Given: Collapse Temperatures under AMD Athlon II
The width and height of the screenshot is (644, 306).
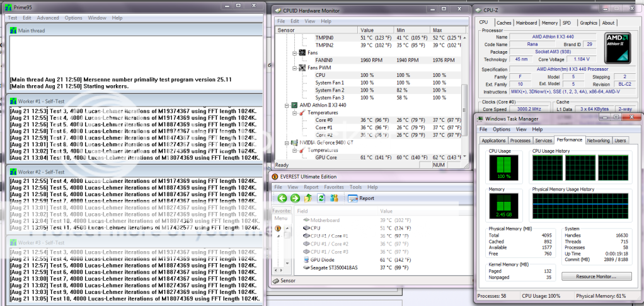Looking at the screenshot, I should point(294,113).
